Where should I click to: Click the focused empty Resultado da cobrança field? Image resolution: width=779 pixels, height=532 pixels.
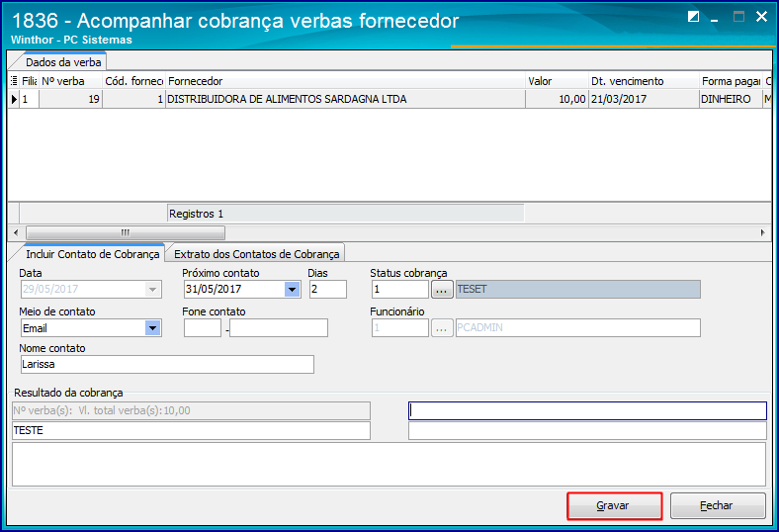588,410
